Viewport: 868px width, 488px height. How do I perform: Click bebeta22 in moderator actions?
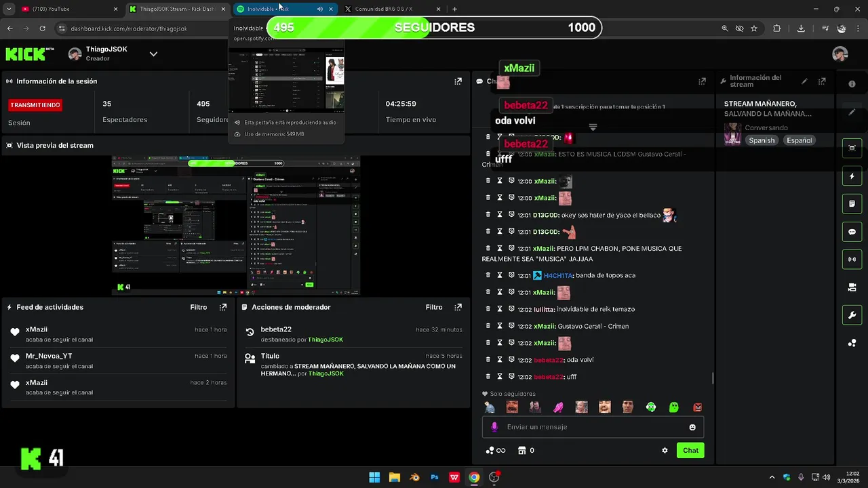pyautogui.click(x=276, y=329)
